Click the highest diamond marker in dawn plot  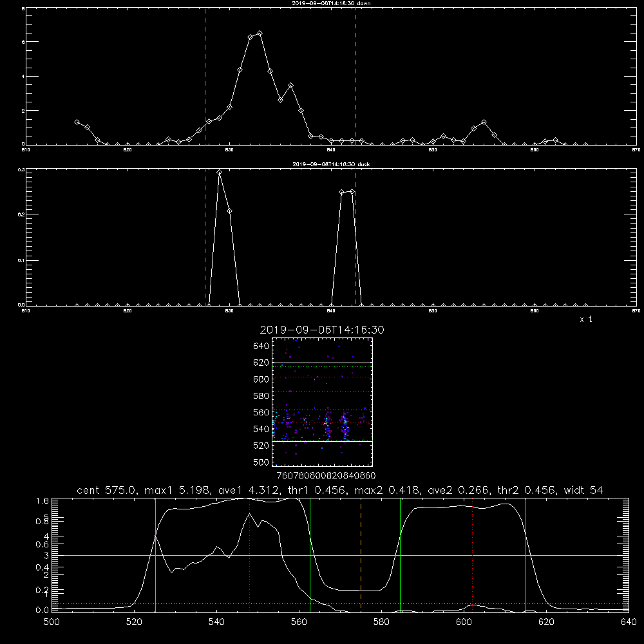(260, 33)
